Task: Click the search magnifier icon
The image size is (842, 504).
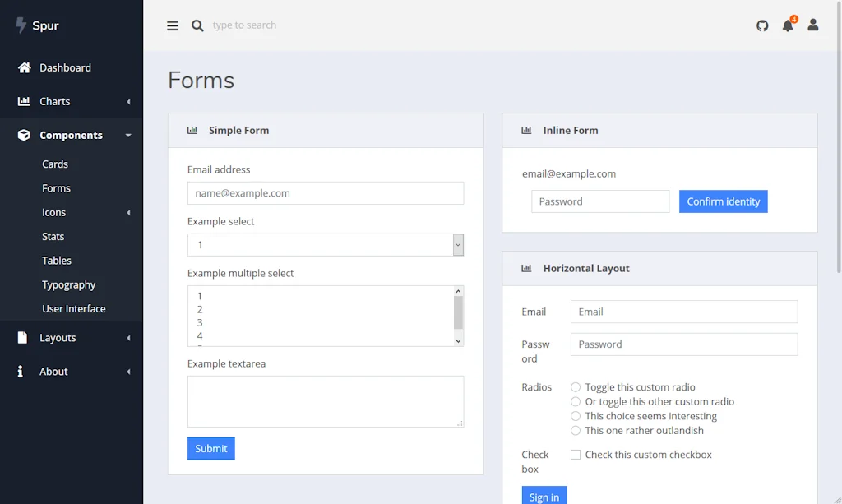Action: click(197, 25)
